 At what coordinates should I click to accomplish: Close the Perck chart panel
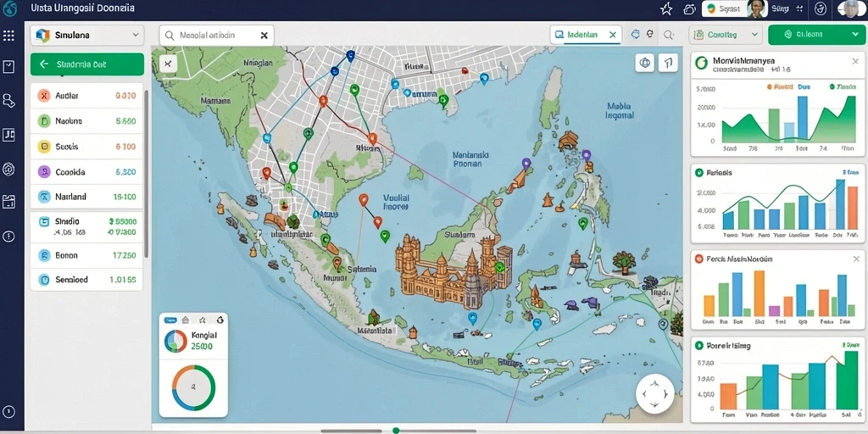(855, 259)
